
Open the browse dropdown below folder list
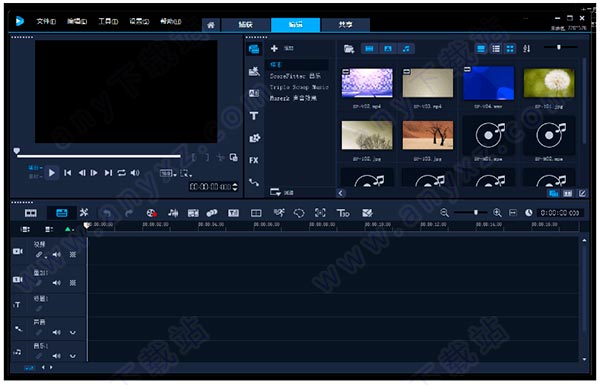[282, 192]
